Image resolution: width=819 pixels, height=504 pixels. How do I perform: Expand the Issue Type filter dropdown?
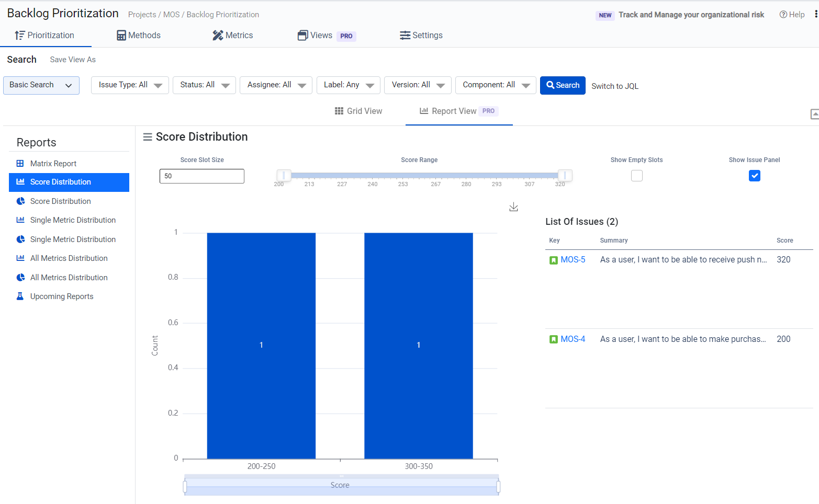[x=130, y=85]
